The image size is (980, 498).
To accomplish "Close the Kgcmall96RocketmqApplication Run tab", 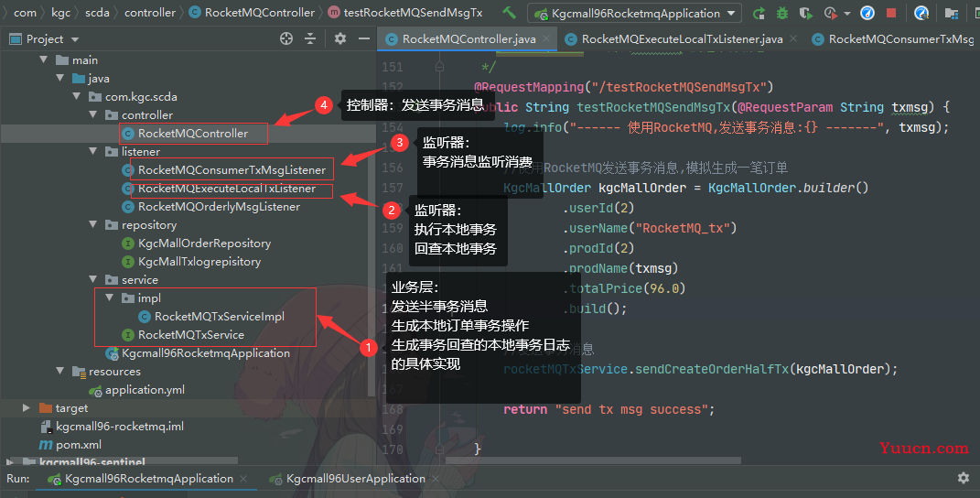I will (x=243, y=479).
